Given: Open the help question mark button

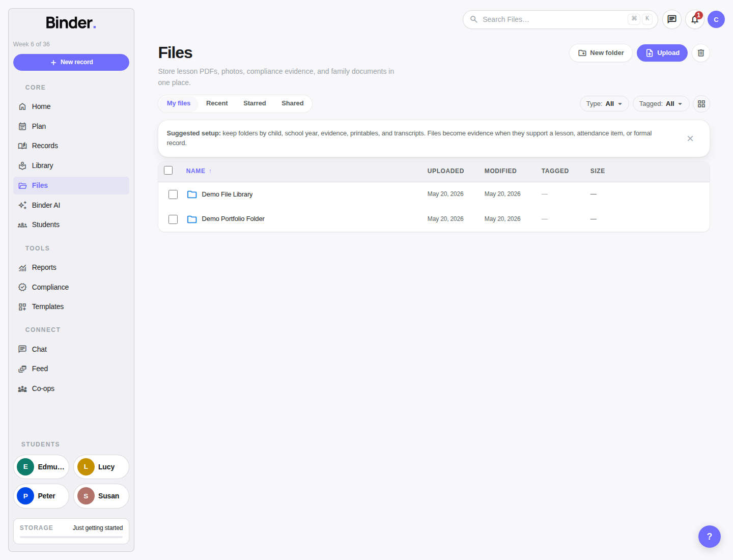Looking at the screenshot, I should (710, 537).
